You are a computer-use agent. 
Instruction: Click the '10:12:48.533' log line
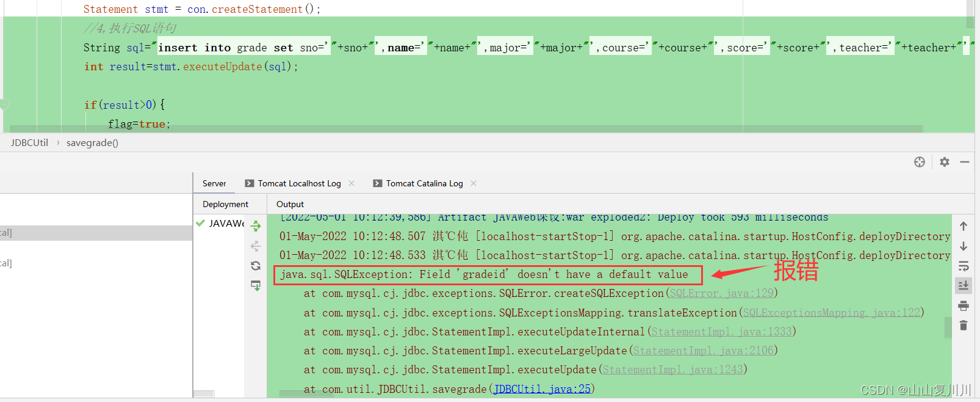[x=614, y=255]
